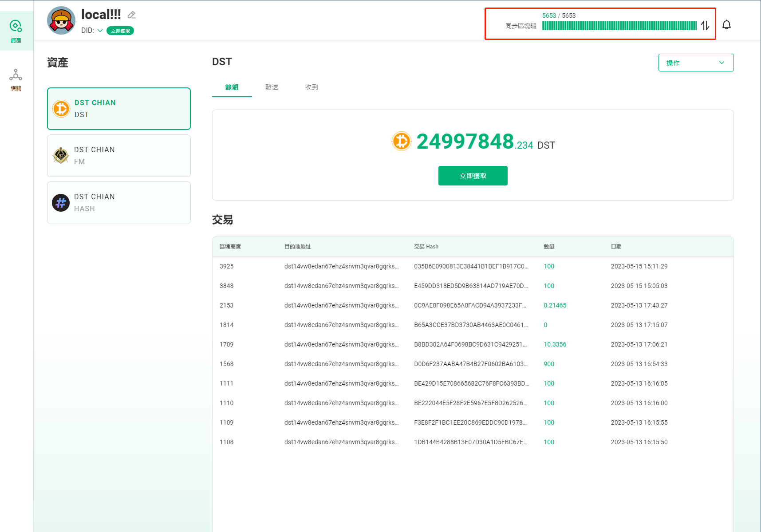Open the 資產 assets sidebar icon
This screenshot has width=761, height=532.
(x=16, y=31)
